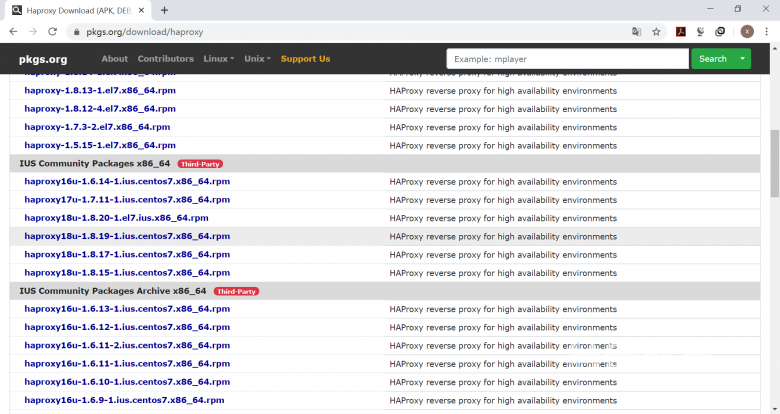Open the Support Us link
Screen dimensions: 780x414
coord(305,59)
